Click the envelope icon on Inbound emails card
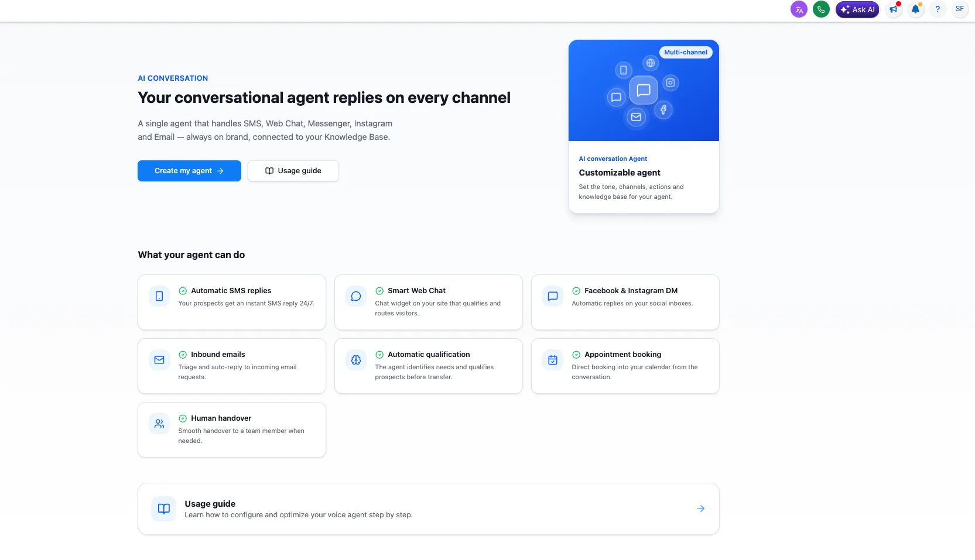The width and height of the screenshot is (975, 560). [x=159, y=360]
